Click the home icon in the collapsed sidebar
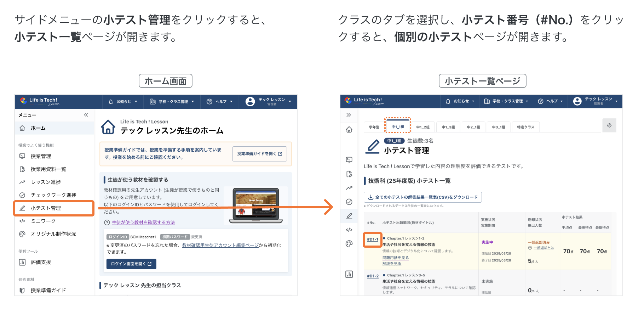644x321 pixels. tap(349, 130)
